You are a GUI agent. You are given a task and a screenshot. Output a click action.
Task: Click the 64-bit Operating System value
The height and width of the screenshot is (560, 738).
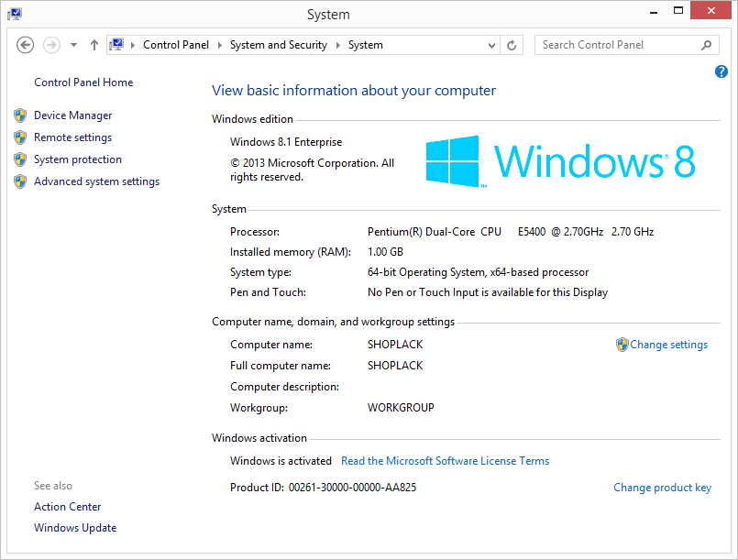point(478,272)
